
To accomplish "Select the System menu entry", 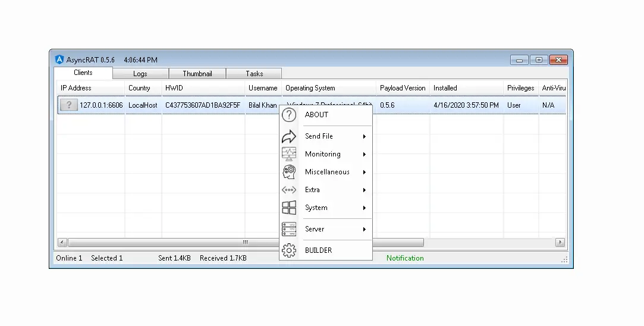I will point(326,208).
